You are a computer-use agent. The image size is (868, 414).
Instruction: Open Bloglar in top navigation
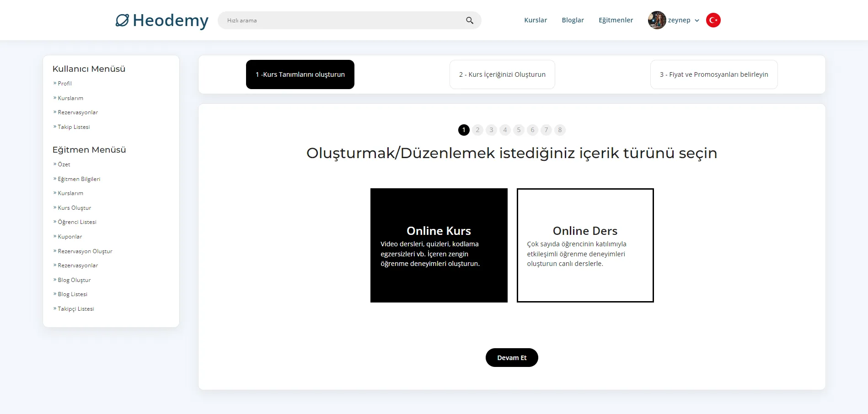[x=573, y=20]
